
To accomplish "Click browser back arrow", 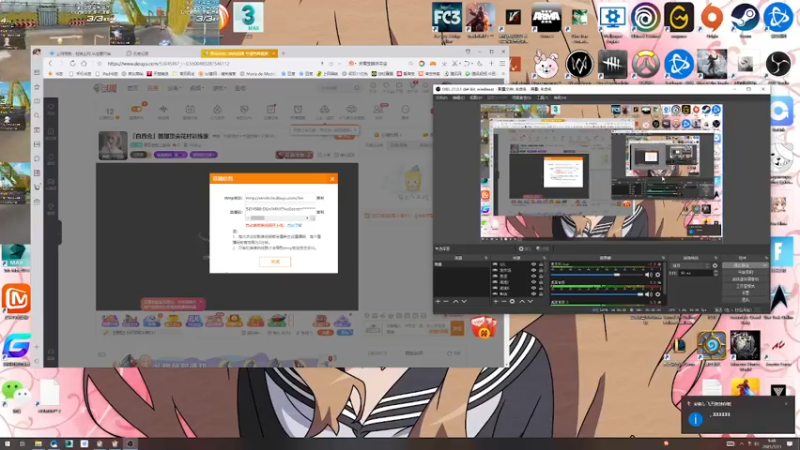I will [51, 63].
